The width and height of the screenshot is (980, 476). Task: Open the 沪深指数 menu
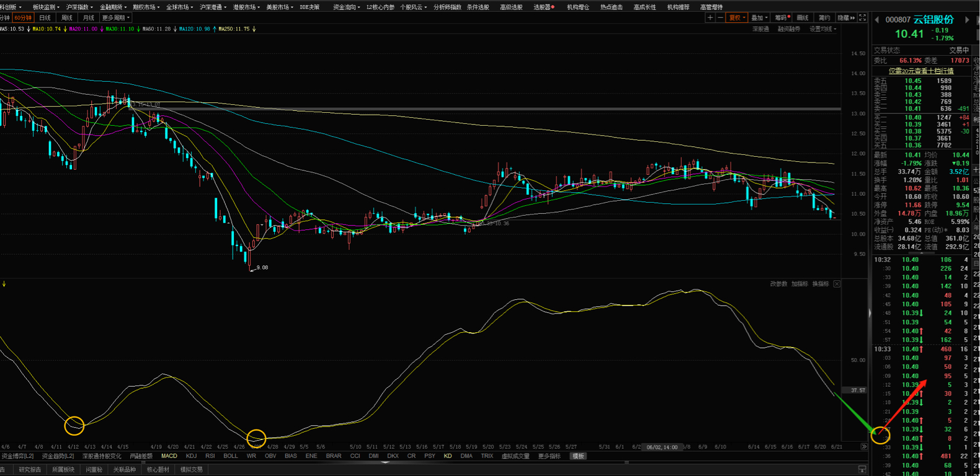click(x=79, y=7)
